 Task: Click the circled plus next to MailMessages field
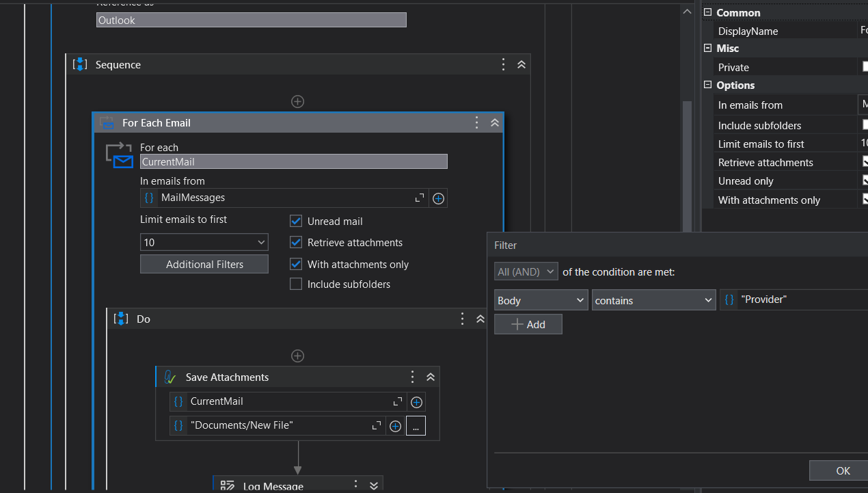click(438, 198)
